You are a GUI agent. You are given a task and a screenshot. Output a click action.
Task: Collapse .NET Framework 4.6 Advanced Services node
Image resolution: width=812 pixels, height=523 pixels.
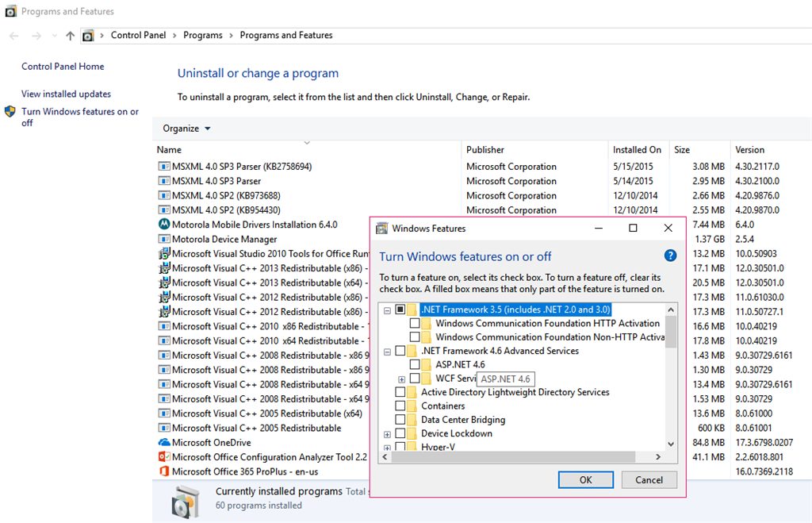(x=387, y=352)
